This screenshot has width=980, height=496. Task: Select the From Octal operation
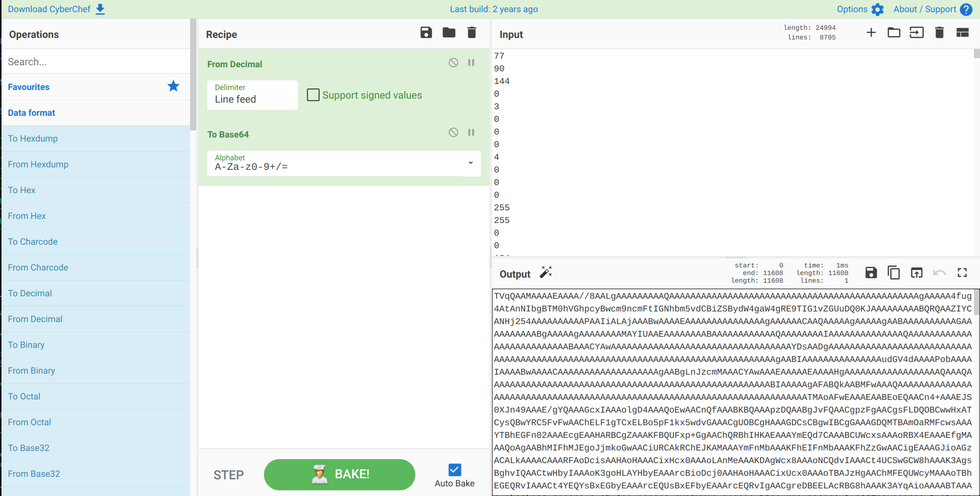(96, 422)
